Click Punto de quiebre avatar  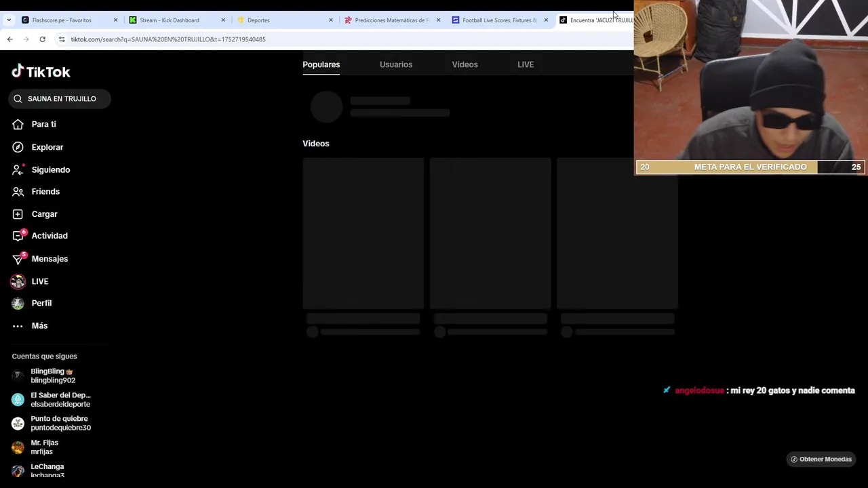[18, 424]
